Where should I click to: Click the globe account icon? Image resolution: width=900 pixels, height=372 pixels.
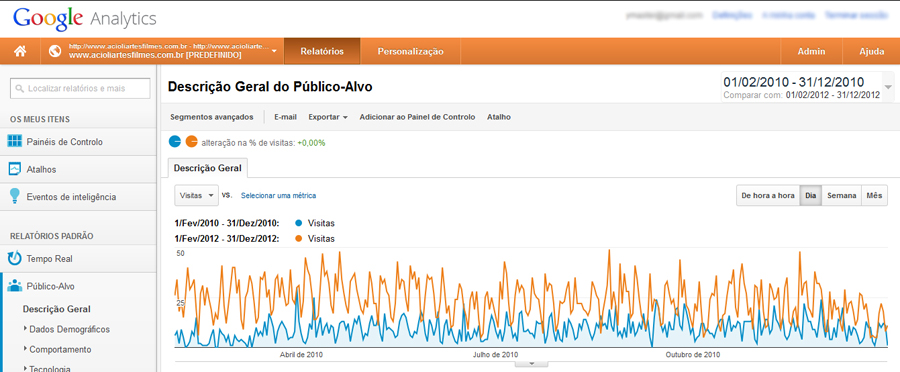coord(55,51)
